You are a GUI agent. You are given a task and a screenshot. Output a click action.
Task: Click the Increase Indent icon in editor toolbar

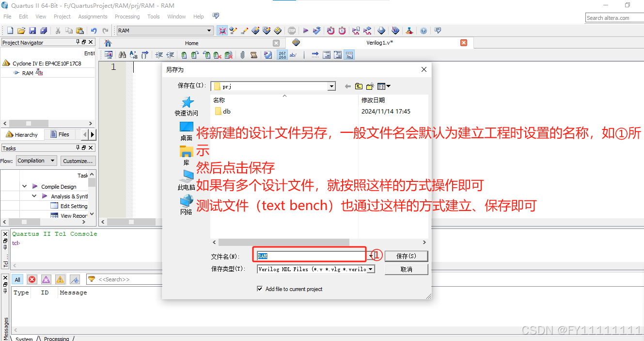159,55
